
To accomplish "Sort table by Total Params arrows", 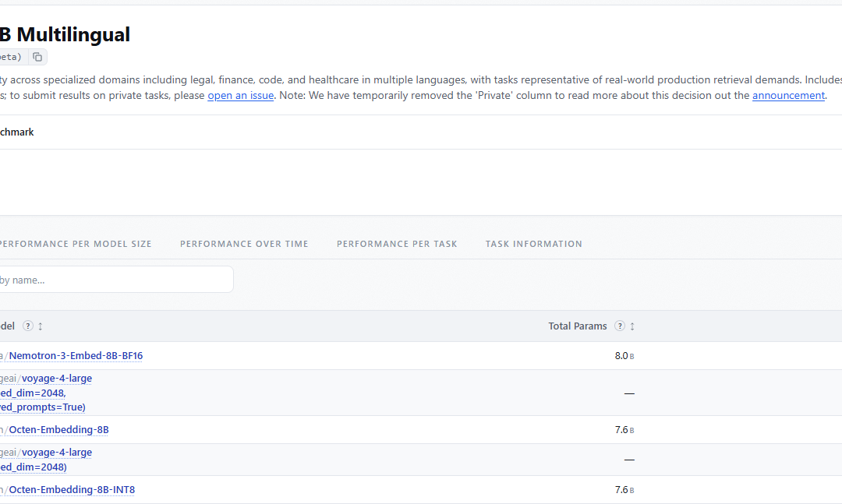I will click(632, 326).
